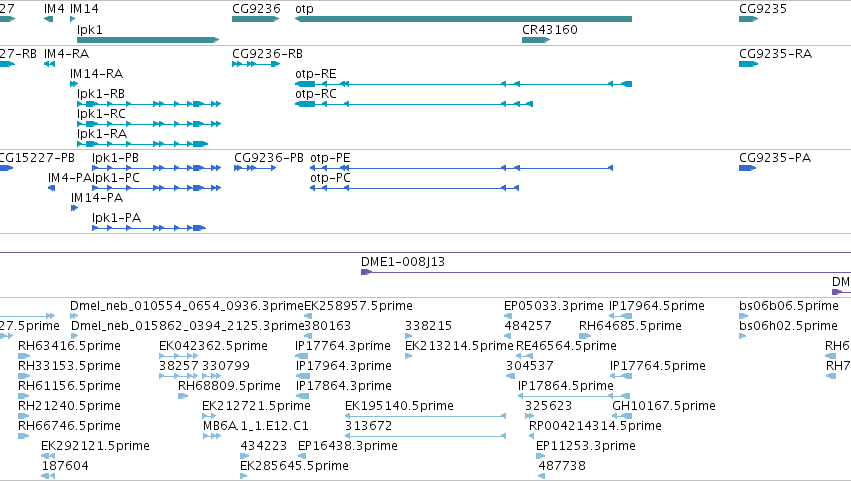
Task: Select the EP11253.3prime EST label
Action: 586,447
